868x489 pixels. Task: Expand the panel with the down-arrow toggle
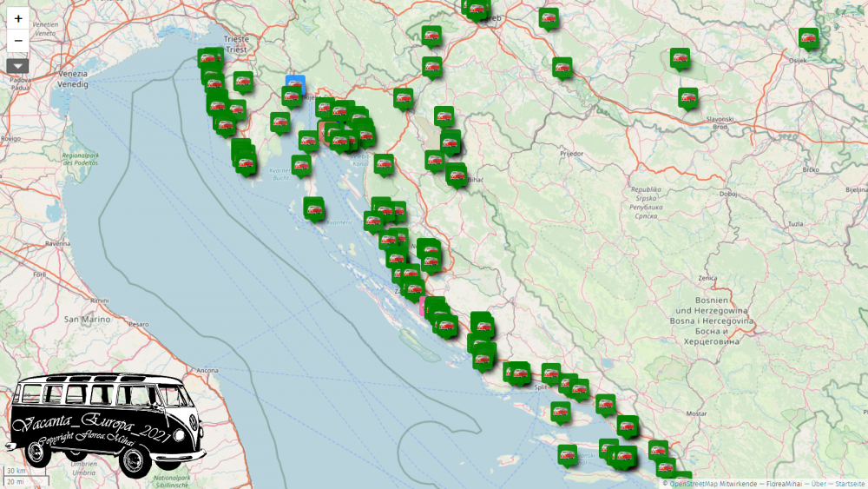tap(17, 67)
